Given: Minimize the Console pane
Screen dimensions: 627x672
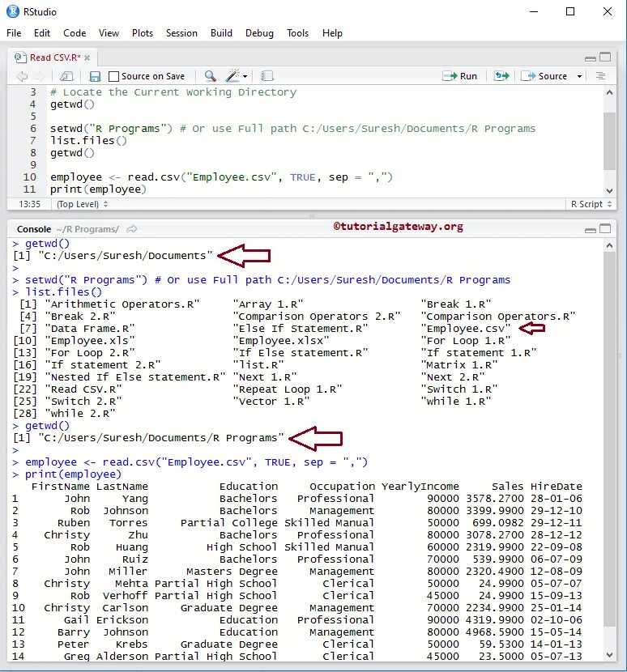Looking at the screenshot, I should coord(590,230).
